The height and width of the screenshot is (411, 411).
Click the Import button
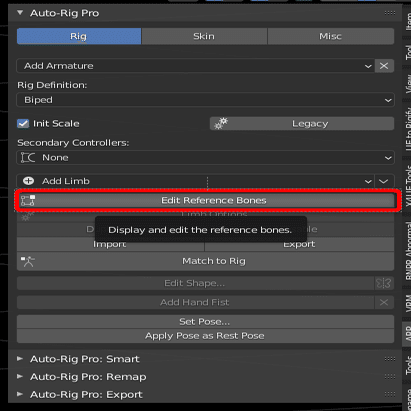point(110,244)
